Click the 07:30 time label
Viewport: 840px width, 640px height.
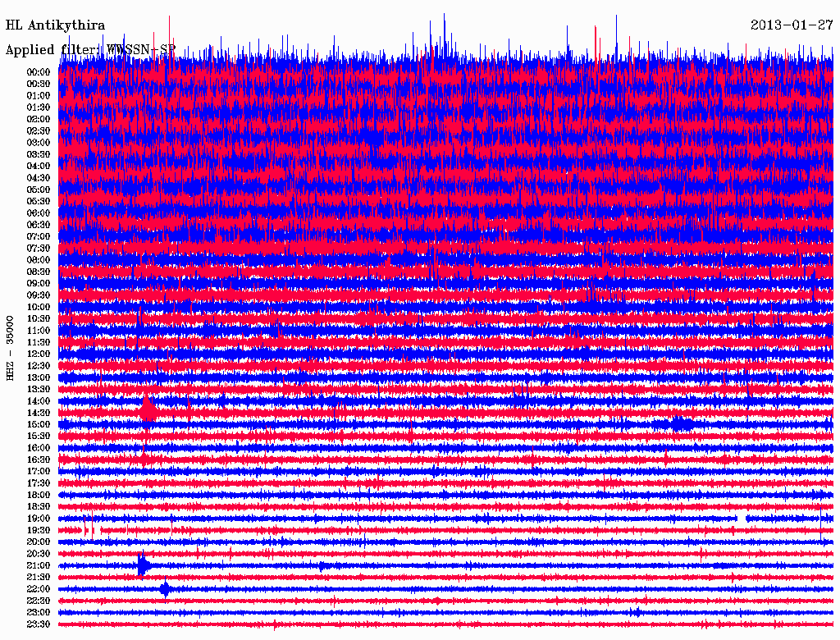pyautogui.click(x=39, y=248)
